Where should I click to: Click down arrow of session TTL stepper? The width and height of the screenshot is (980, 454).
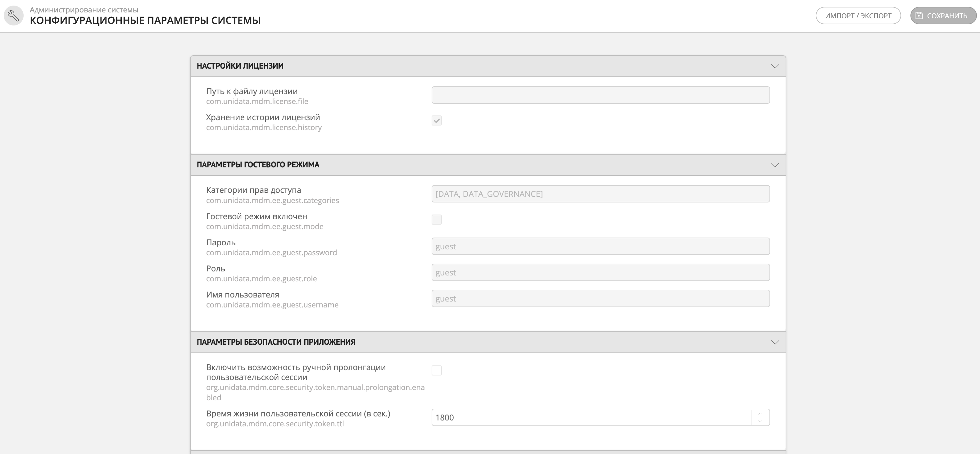click(x=760, y=421)
